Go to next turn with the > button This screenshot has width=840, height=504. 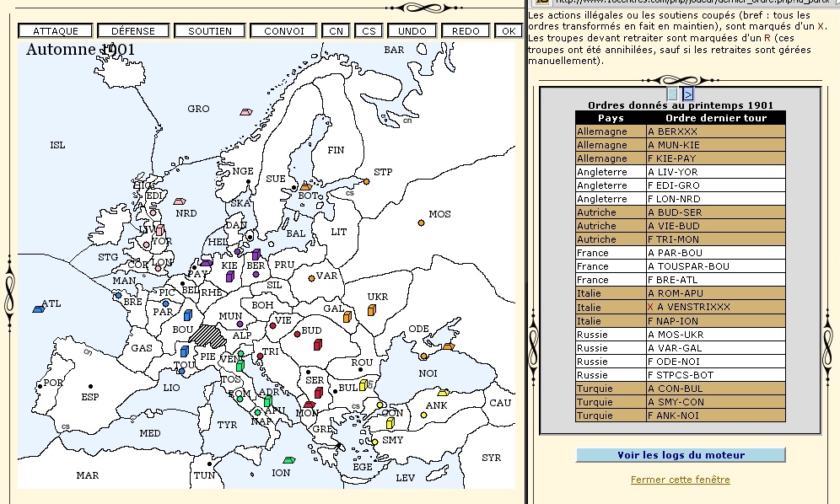click(688, 94)
